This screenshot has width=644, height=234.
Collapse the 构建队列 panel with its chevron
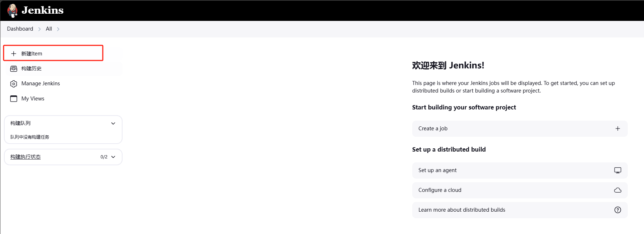[113, 123]
